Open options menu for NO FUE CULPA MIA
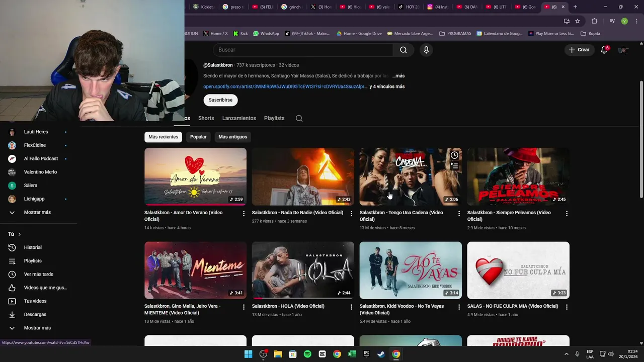Viewport: 644px width, 362px height. 567,307
